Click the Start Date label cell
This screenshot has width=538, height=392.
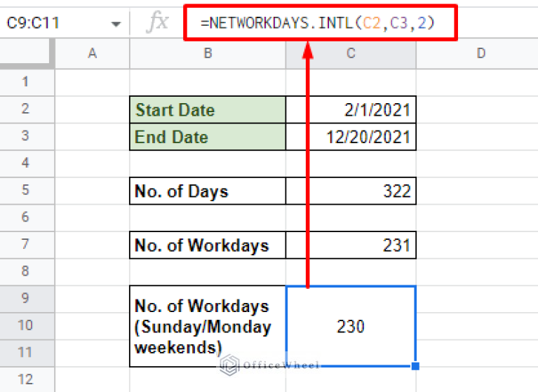click(208, 110)
